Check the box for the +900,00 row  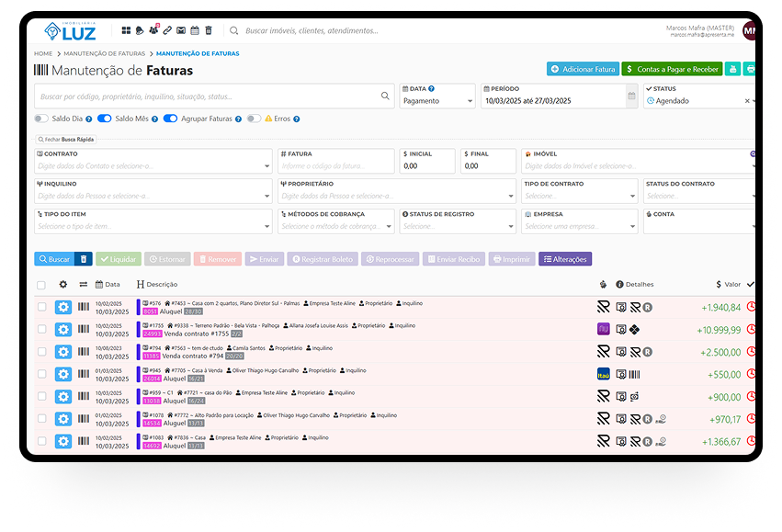pyautogui.click(x=42, y=396)
